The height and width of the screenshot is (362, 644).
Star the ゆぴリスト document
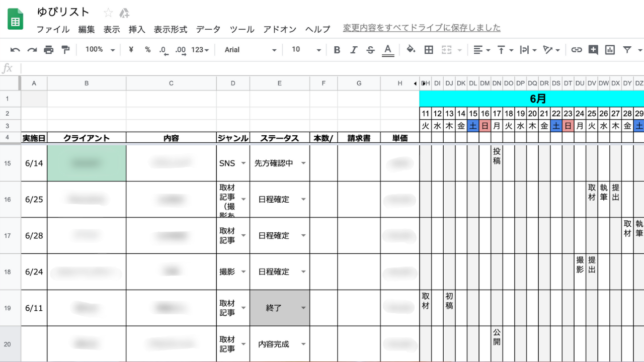(108, 13)
